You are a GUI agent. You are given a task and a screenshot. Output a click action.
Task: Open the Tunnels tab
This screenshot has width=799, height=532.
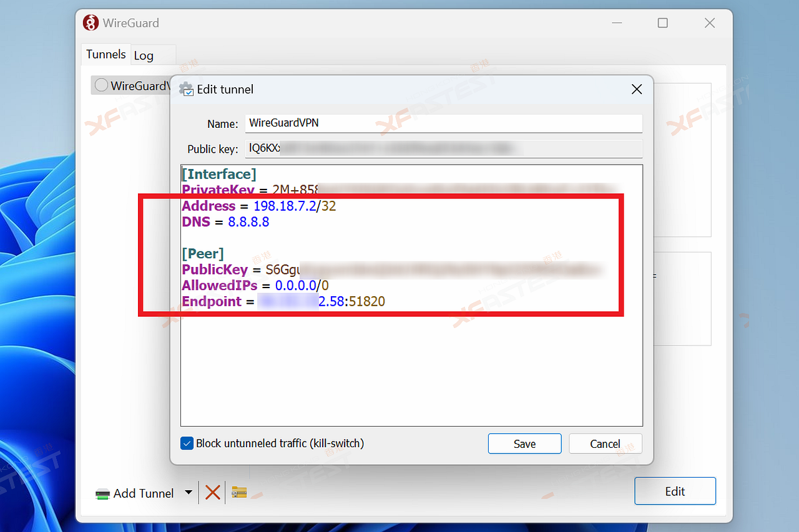pyautogui.click(x=105, y=54)
